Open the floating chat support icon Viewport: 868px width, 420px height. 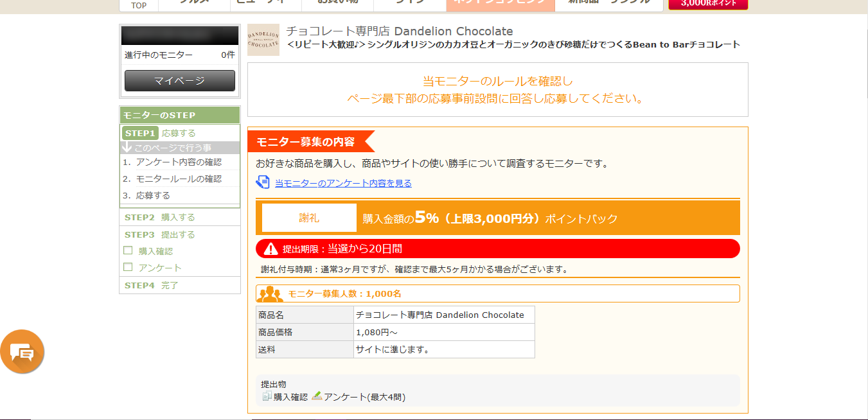click(22, 352)
